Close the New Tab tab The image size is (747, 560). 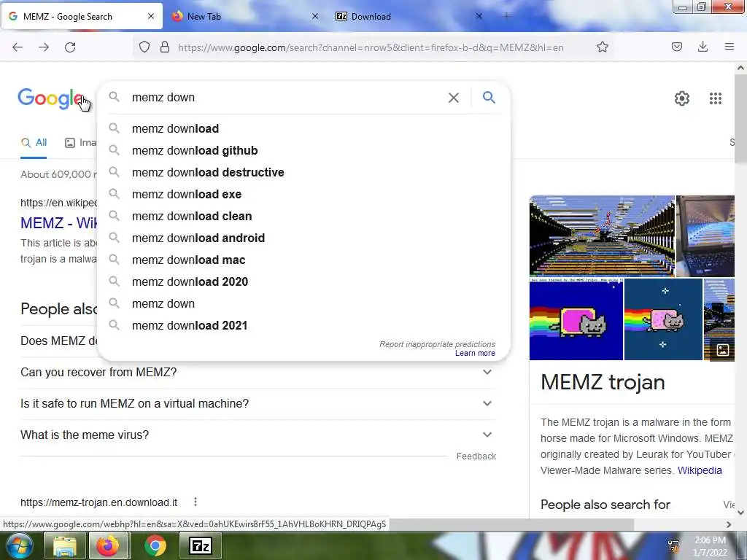tap(315, 16)
